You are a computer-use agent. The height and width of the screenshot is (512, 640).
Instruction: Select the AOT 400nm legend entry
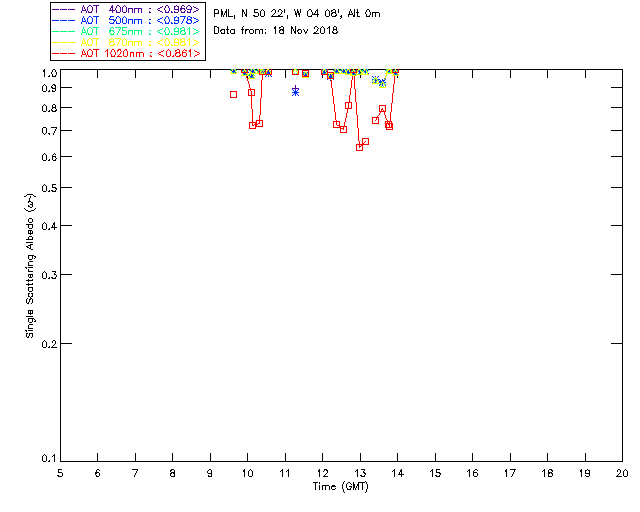(x=126, y=9)
